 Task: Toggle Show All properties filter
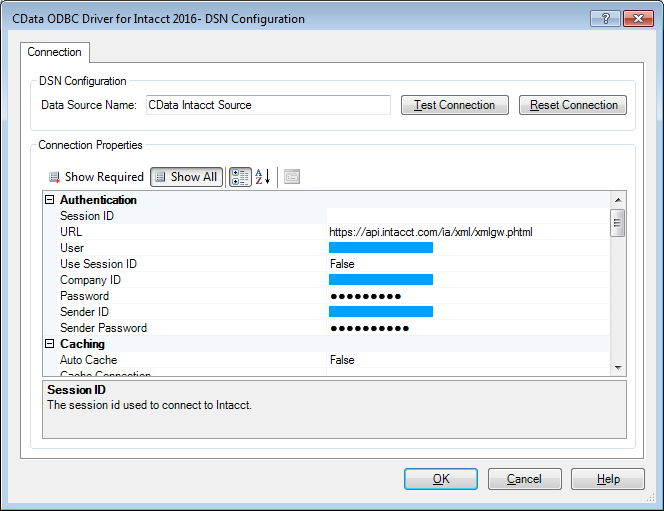(186, 177)
